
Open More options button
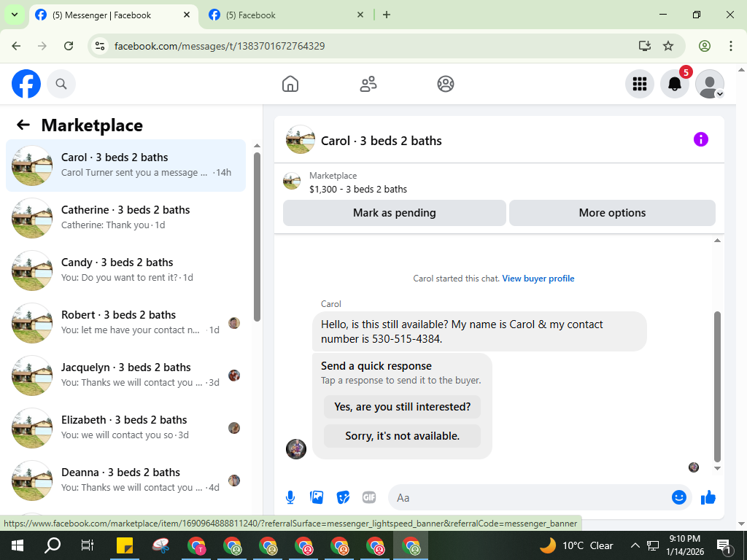612,213
